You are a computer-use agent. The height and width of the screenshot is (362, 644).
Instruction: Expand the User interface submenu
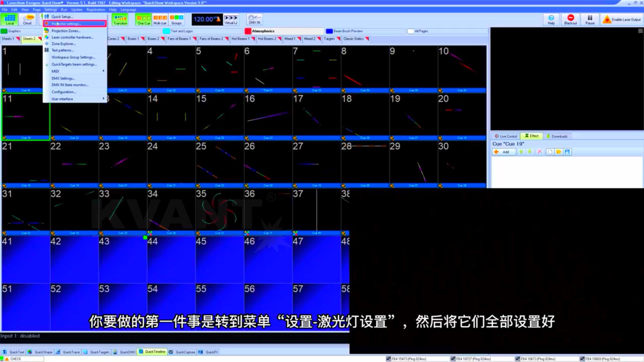coord(75,99)
